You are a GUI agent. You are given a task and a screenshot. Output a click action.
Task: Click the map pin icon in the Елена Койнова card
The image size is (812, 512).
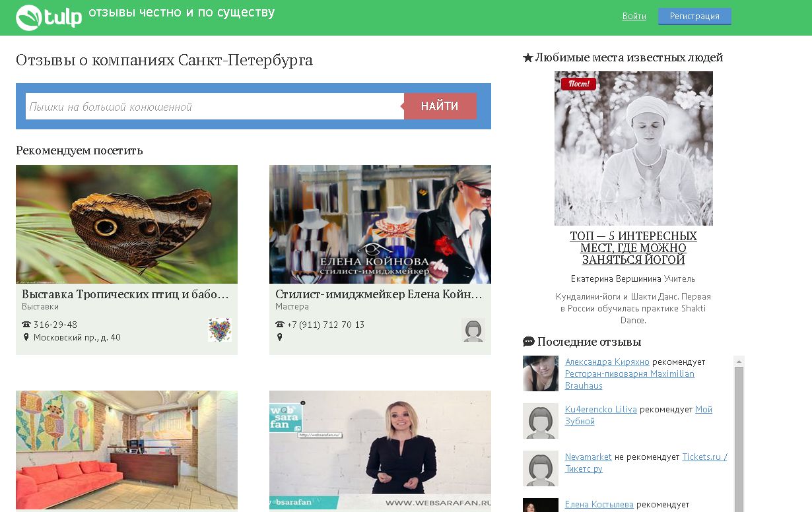point(279,337)
